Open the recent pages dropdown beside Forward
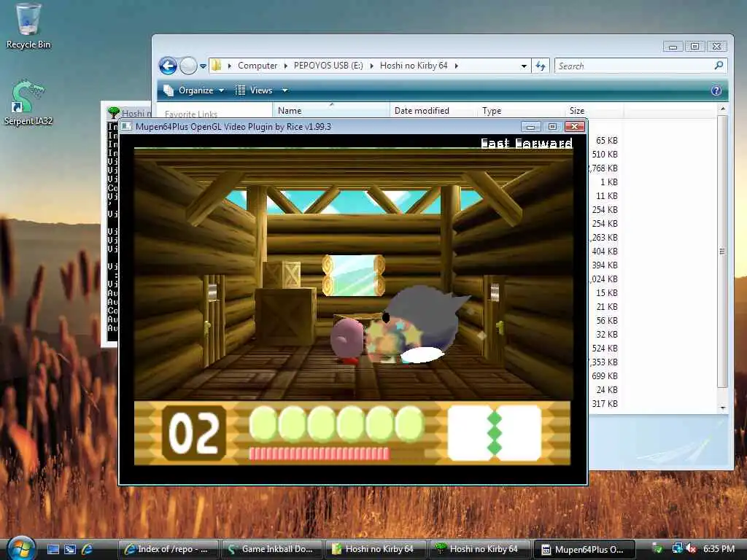The width and height of the screenshot is (747, 560). tap(203, 66)
